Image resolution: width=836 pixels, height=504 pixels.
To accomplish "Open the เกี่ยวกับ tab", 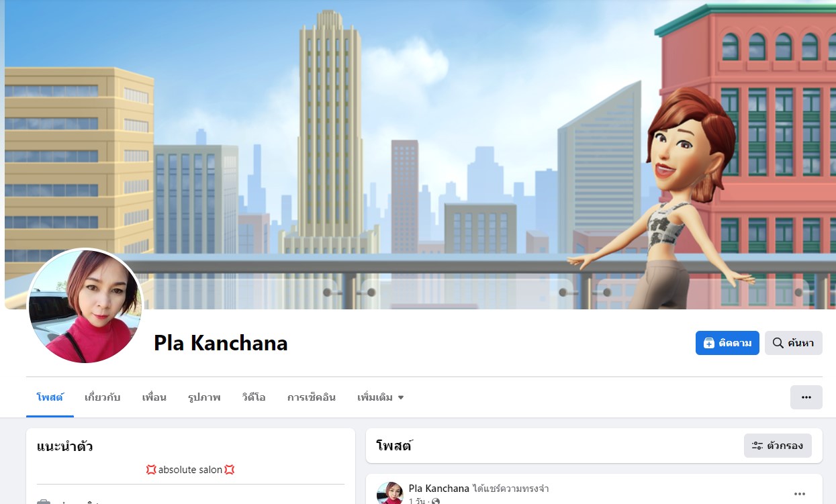I will click(x=102, y=397).
